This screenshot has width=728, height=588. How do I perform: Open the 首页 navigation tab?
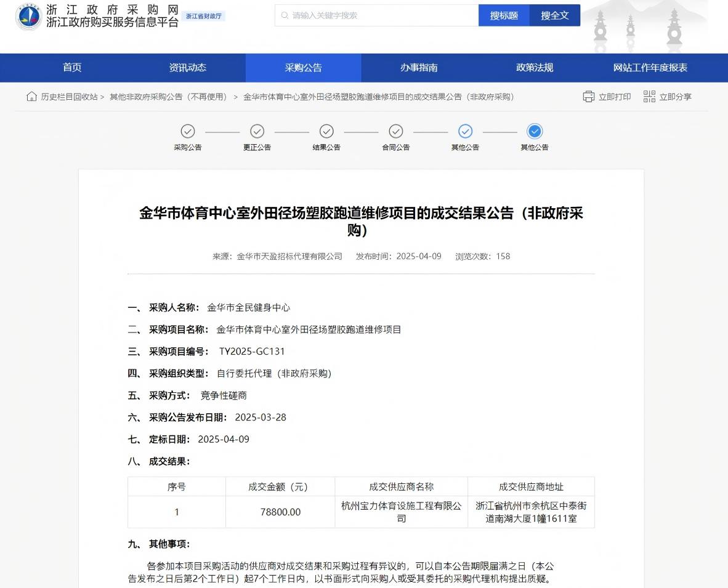click(72, 68)
